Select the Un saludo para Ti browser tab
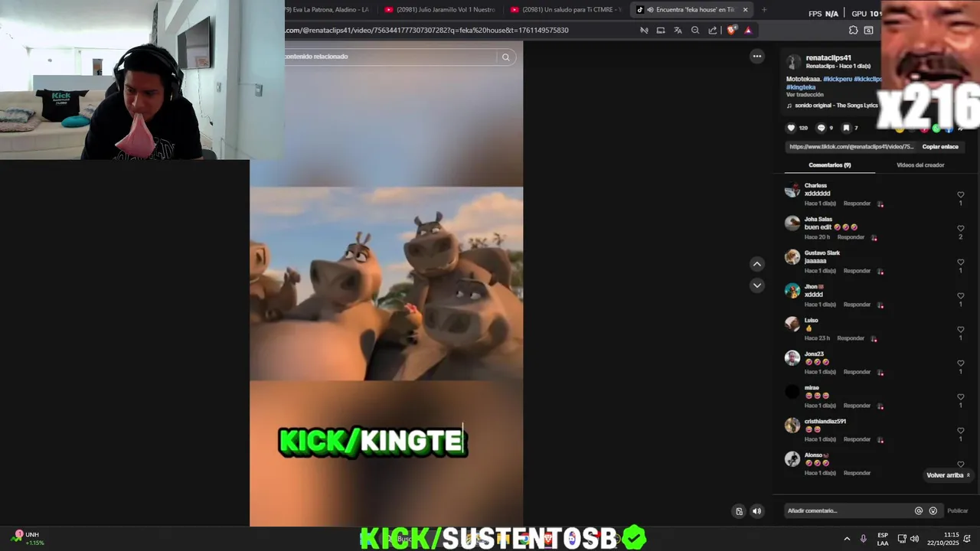Screen dimensions: 980x551 tap(567, 10)
